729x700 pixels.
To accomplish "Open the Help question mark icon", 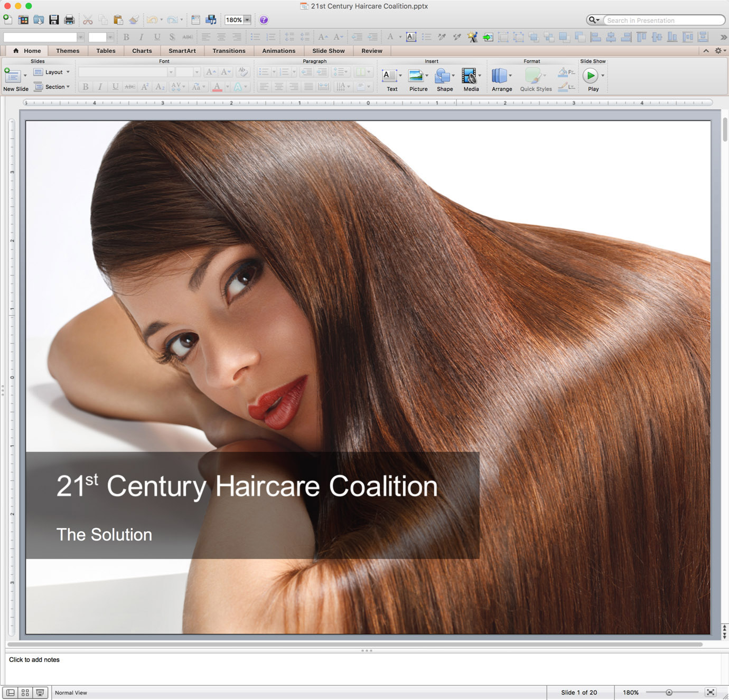I will pos(264,20).
